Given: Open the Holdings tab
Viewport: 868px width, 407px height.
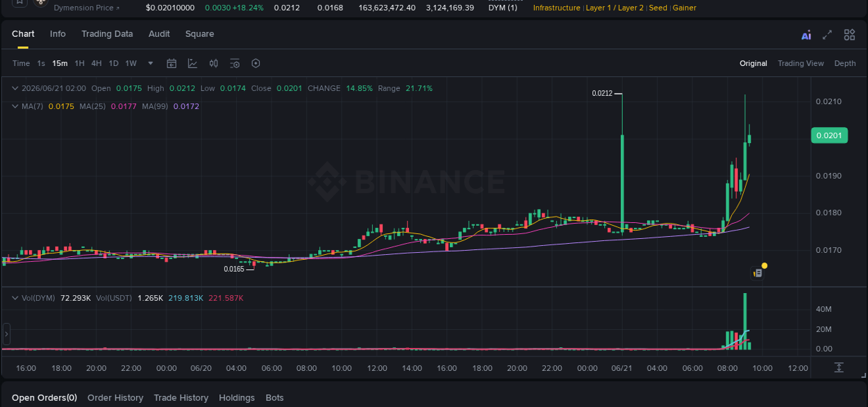Looking at the screenshot, I should pyautogui.click(x=237, y=398).
